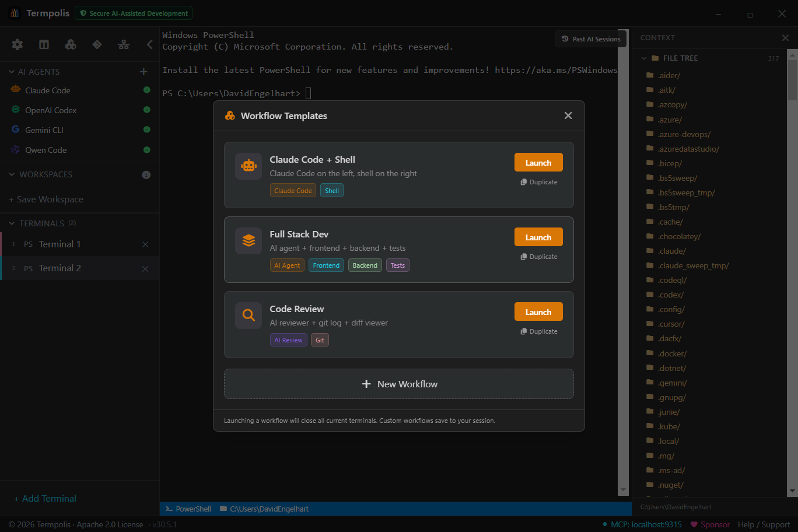Collapse the left sidebar with the chevron arrow
This screenshot has height=532, width=798.
[x=150, y=44]
